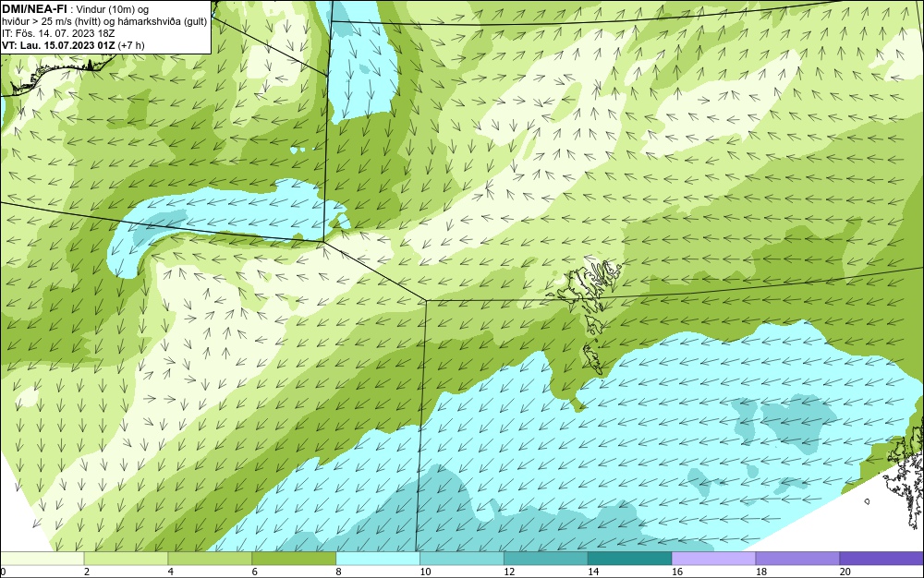Click the 'DMI/NEA-FI' title text
This screenshot has width=924, height=578.
(x=34, y=8)
